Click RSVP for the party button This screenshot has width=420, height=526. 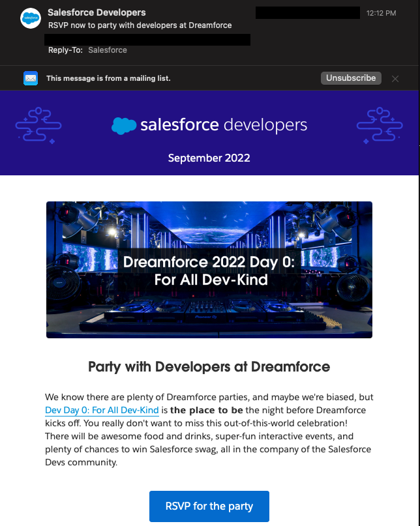point(209,506)
